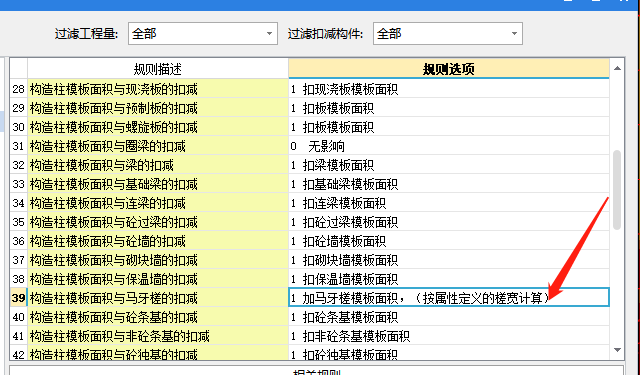Select row 30 构造柱模板面积与螺旋板的扣减
The height and width of the screenshot is (375, 640).
pyautogui.click(x=158, y=127)
